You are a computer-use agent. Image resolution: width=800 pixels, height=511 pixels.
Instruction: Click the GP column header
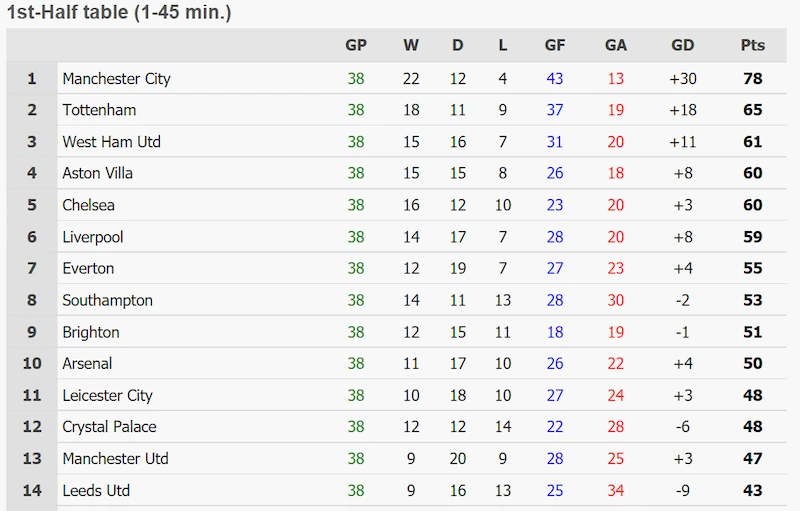pyautogui.click(x=356, y=45)
